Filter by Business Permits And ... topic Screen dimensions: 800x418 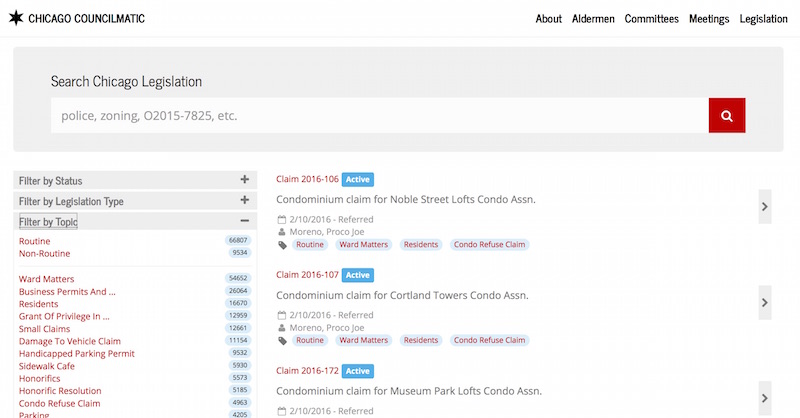(x=67, y=291)
